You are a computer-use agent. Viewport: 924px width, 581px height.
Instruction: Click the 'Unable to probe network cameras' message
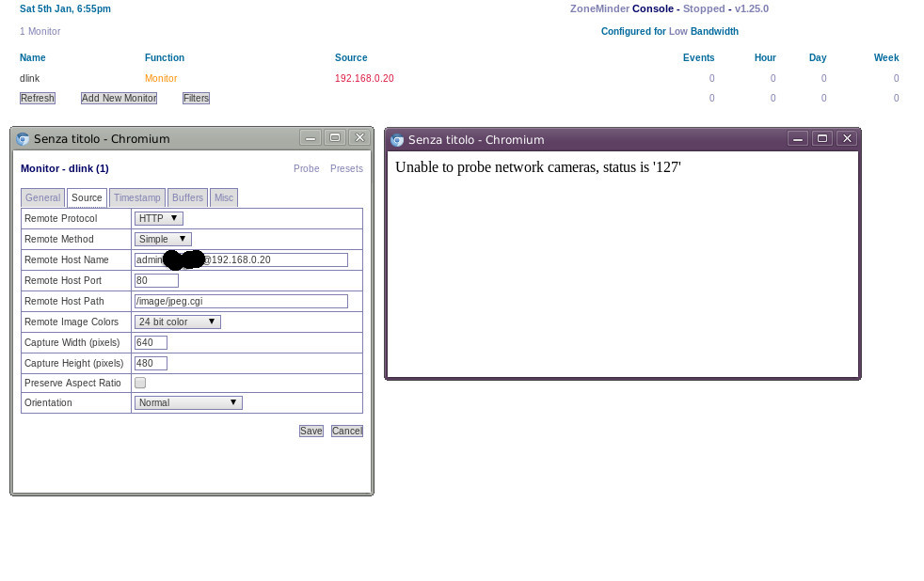coord(538,167)
